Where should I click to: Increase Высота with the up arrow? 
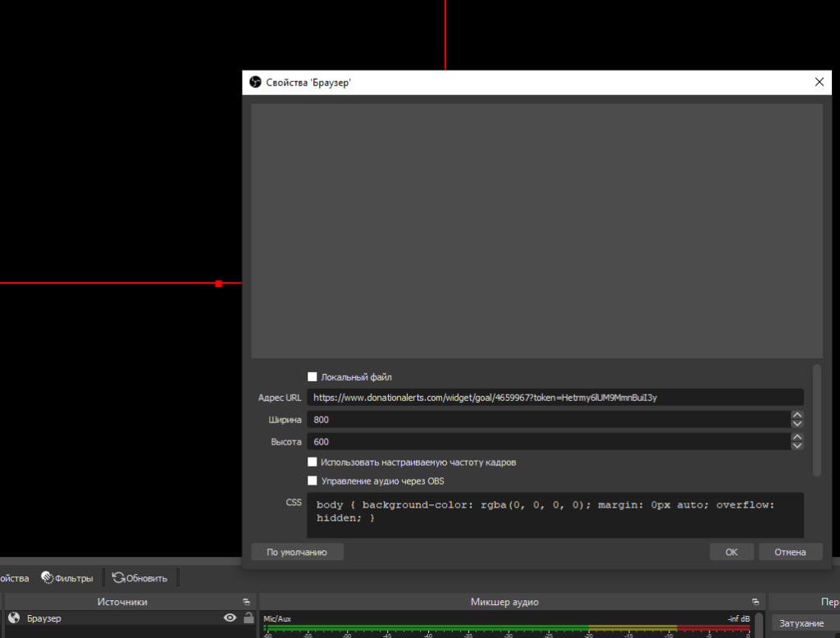(797, 437)
